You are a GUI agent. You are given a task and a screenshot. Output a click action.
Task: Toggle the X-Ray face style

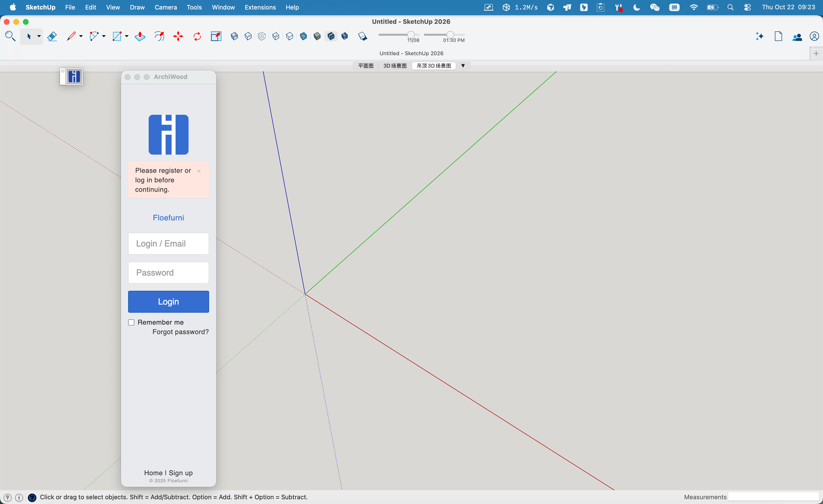234,36
